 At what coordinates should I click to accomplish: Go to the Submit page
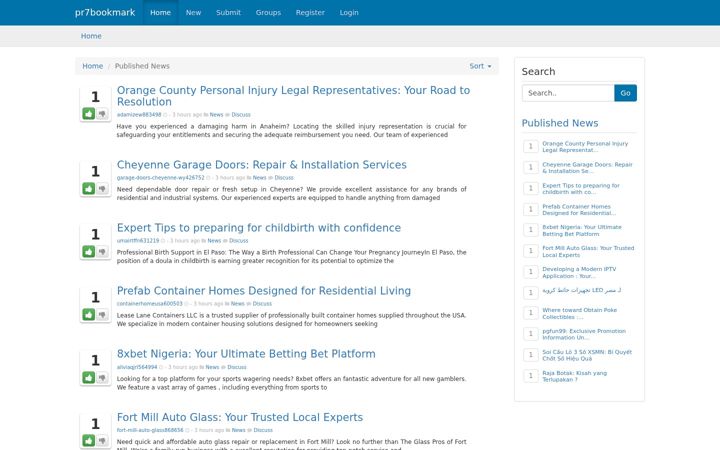click(x=228, y=12)
